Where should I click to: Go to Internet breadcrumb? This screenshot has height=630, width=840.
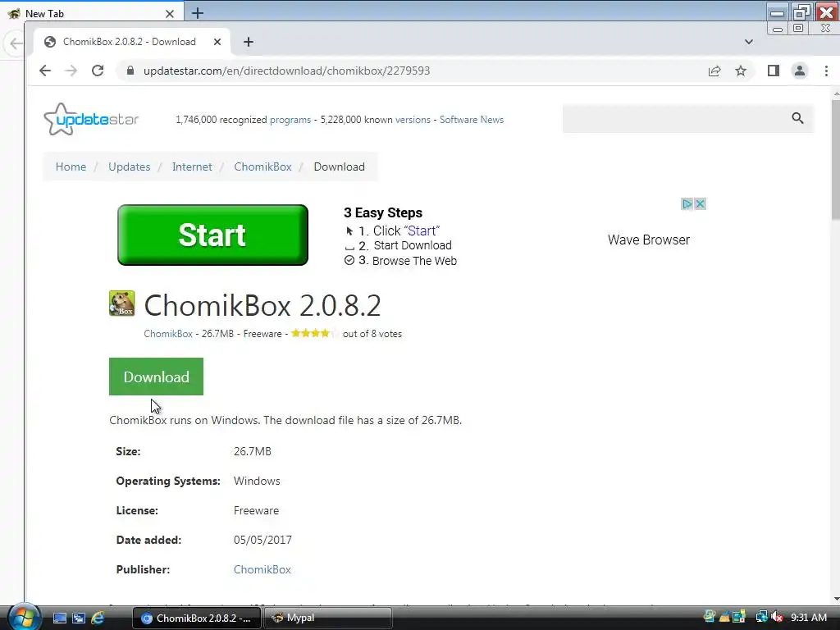[x=192, y=167]
